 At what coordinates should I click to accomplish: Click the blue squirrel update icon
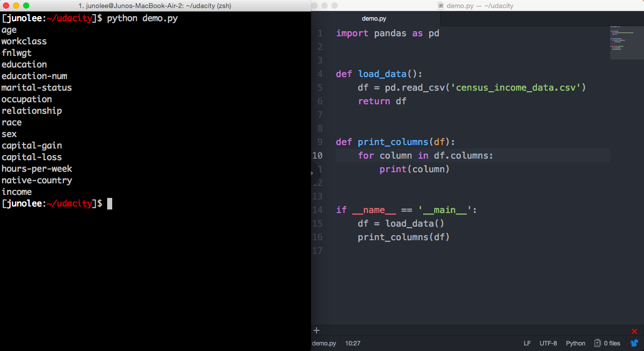634,343
